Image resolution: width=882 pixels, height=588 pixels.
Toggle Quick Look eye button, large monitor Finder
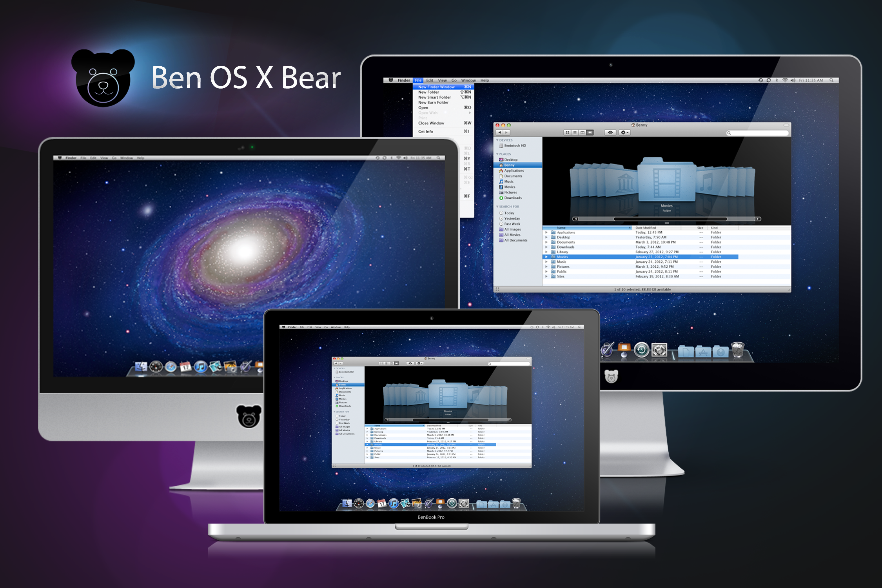click(x=610, y=132)
